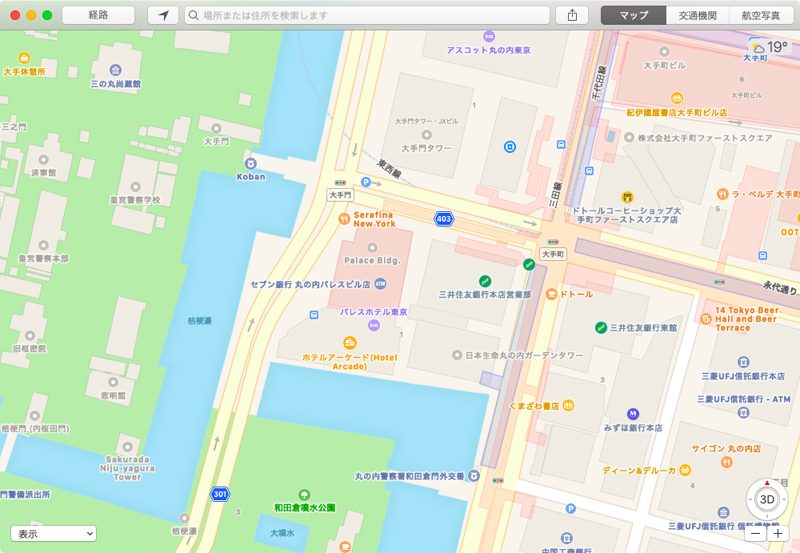800x553 pixels.
Task: Click the 403 route shield
Action: (444, 219)
